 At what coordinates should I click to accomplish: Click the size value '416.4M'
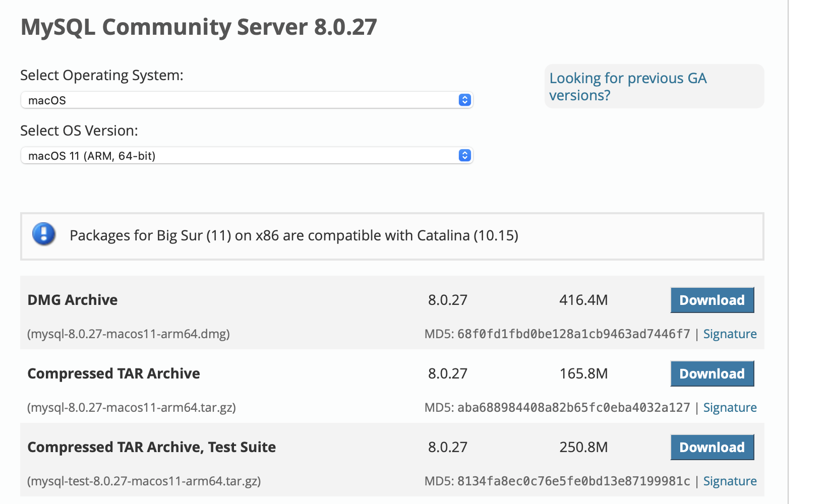(583, 300)
